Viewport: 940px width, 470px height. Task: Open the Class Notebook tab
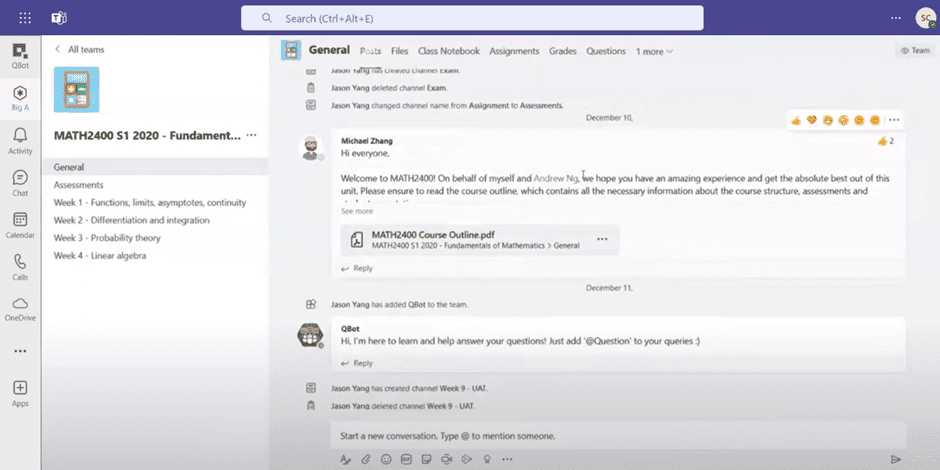448,52
